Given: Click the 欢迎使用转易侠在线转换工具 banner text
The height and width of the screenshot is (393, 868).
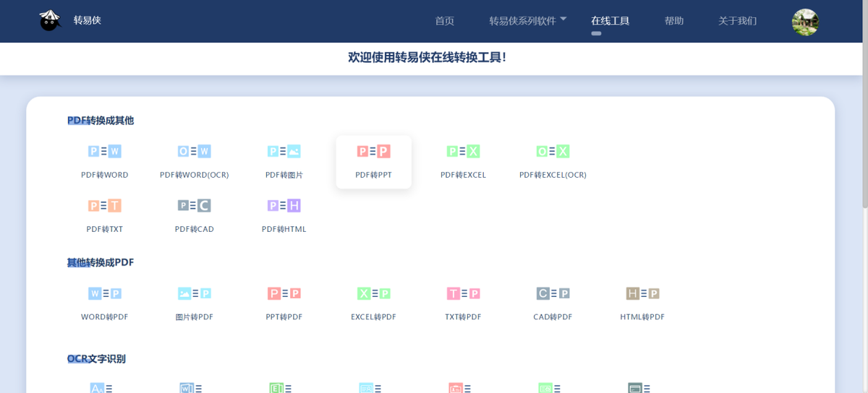Looking at the screenshot, I should 427,57.
